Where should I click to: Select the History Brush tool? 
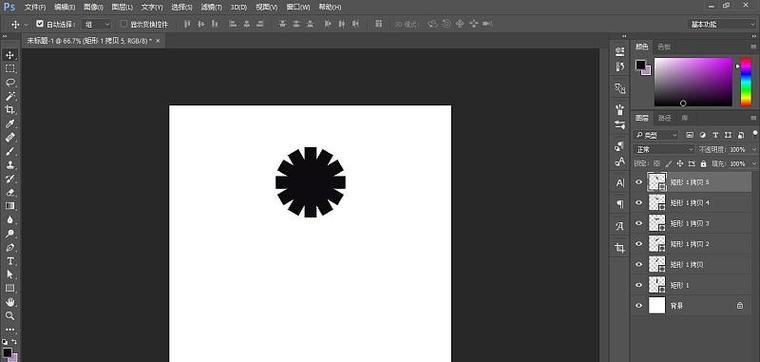pyautogui.click(x=10, y=179)
